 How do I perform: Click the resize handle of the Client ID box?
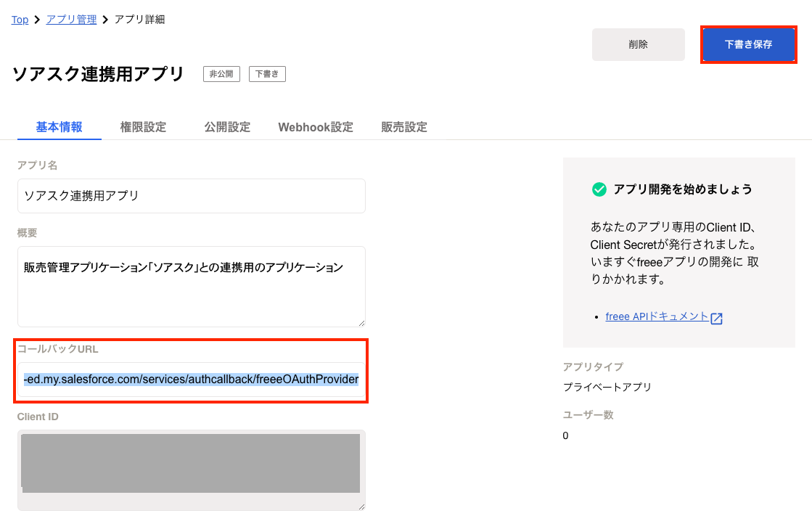[360, 505]
